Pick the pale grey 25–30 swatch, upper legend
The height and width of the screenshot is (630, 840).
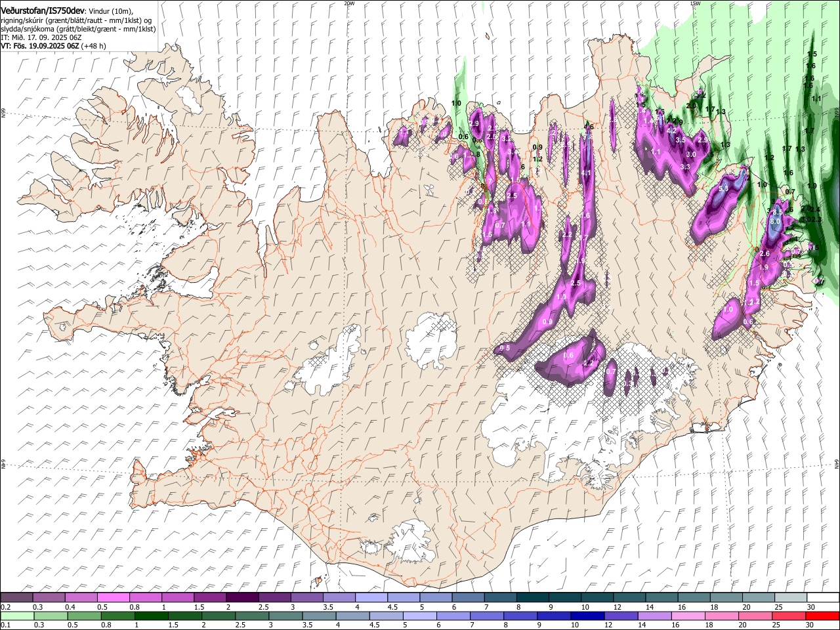pyautogui.click(x=790, y=597)
